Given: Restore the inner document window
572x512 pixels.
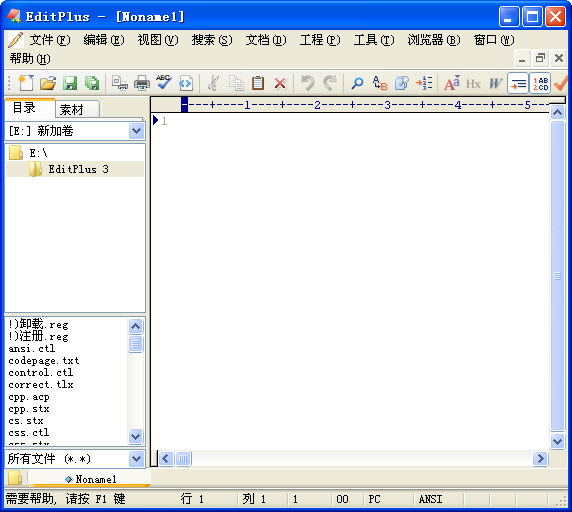Looking at the screenshot, I should click(x=540, y=58).
